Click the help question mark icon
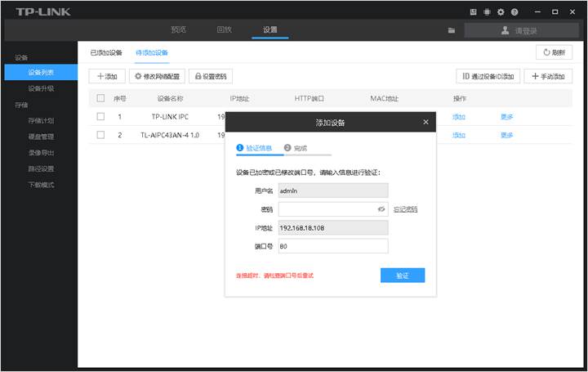 [x=514, y=11]
